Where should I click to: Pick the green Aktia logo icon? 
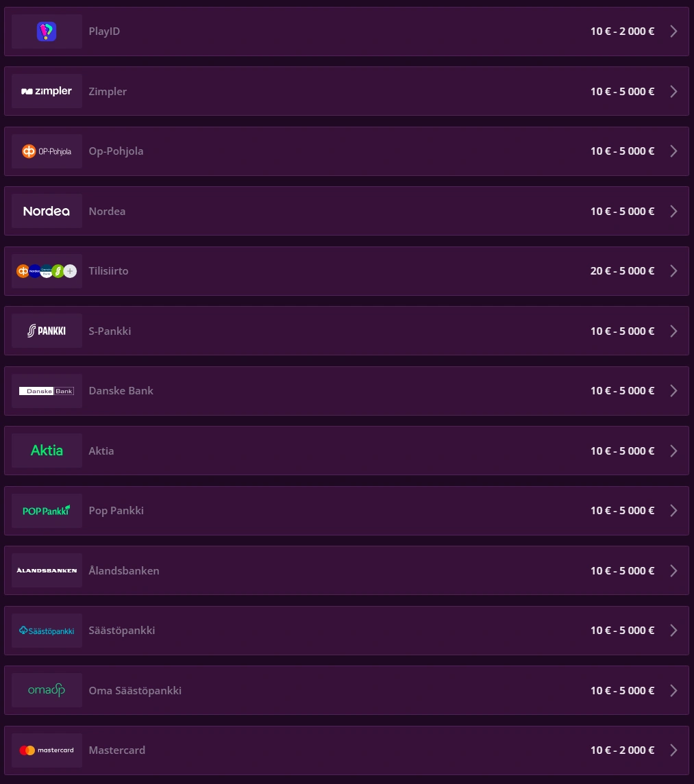(x=47, y=451)
